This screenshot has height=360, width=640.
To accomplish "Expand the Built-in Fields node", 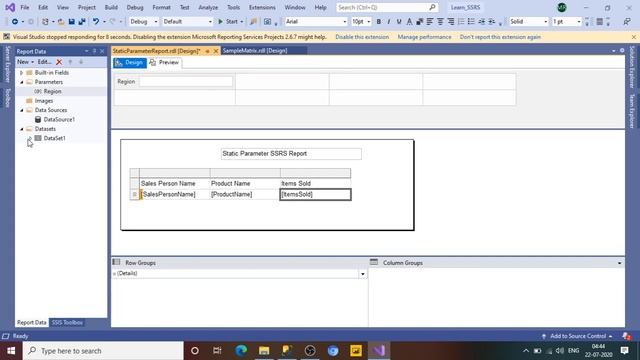I will [x=21, y=73].
